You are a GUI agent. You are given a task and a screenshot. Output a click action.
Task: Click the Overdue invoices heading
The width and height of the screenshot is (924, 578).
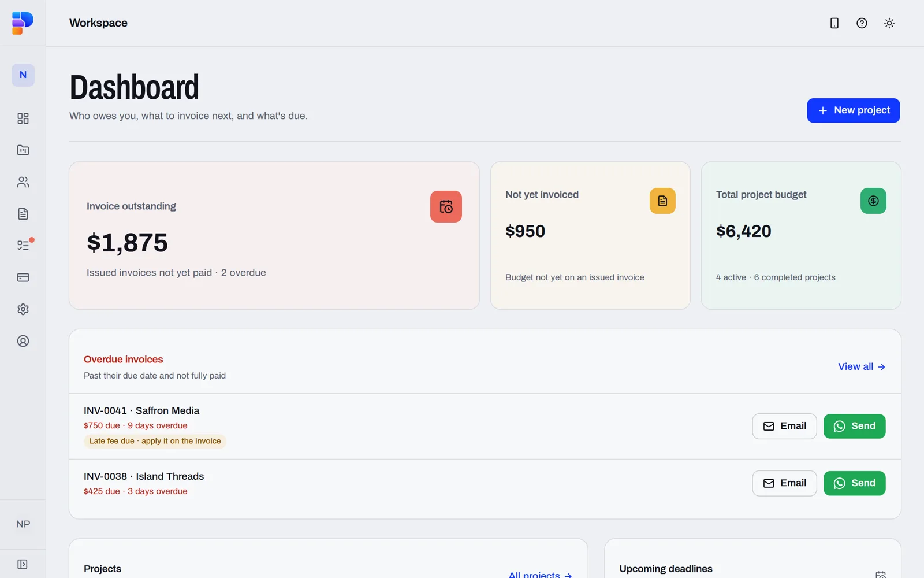pos(123,359)
